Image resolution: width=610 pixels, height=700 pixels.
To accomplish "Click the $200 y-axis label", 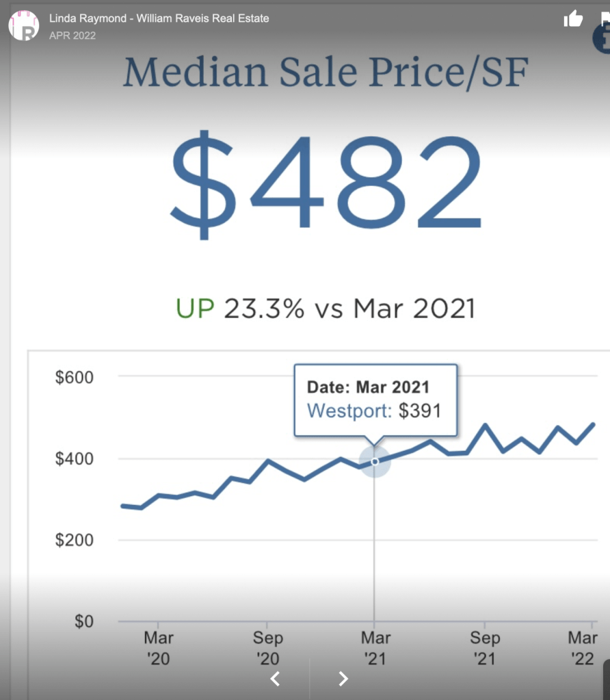I will tap(75, 540).
